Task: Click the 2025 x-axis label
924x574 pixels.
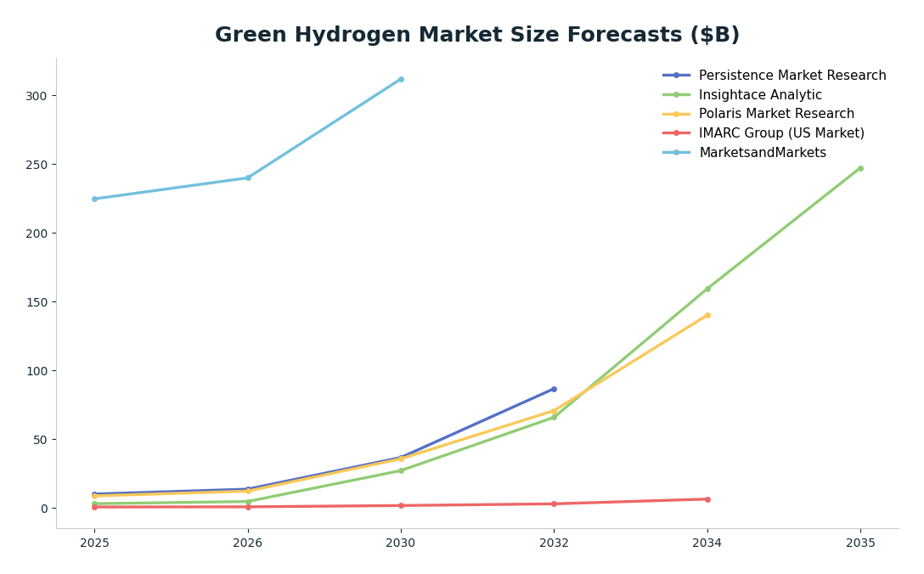Action: pos(94,543)
